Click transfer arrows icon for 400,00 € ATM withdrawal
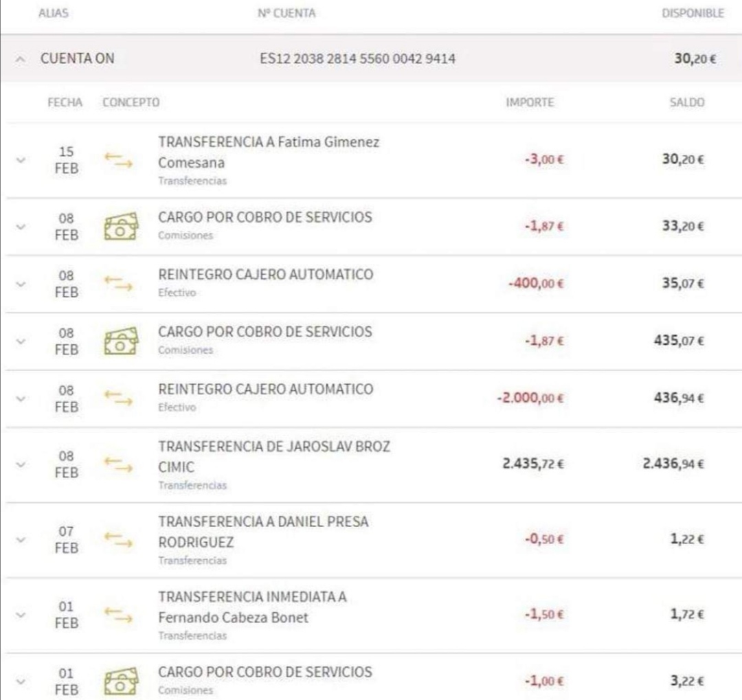The image size is (742, 700). [117, 284]
